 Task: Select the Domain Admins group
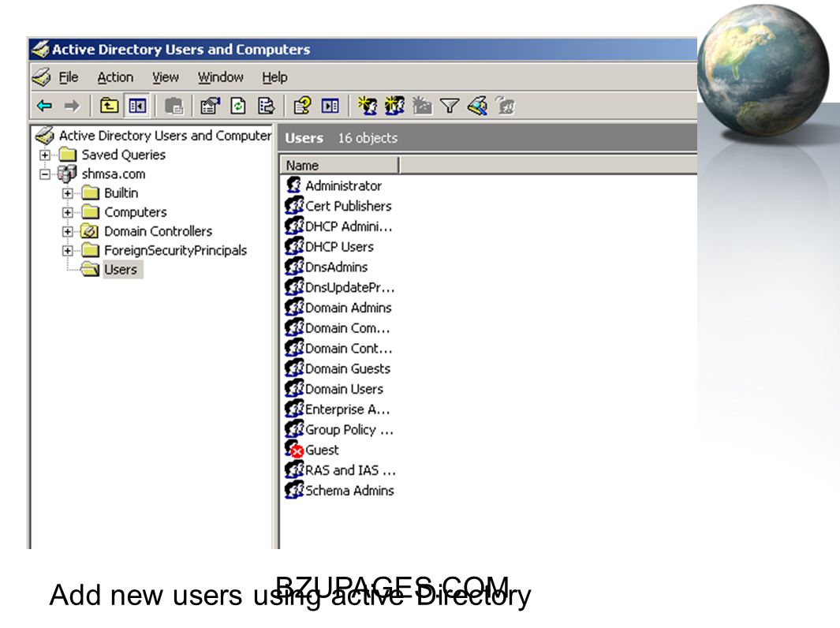point(348,308)
